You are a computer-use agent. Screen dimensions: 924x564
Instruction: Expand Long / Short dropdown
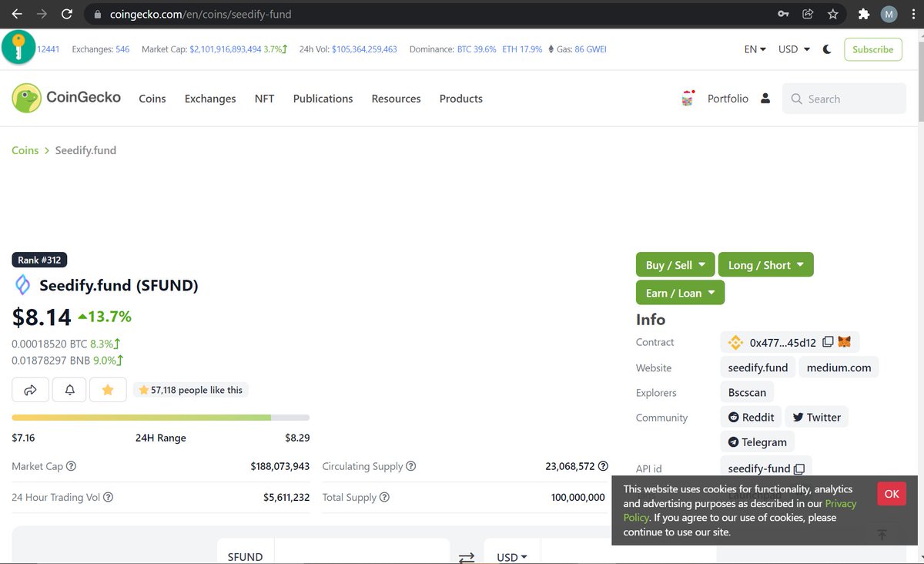765,264
